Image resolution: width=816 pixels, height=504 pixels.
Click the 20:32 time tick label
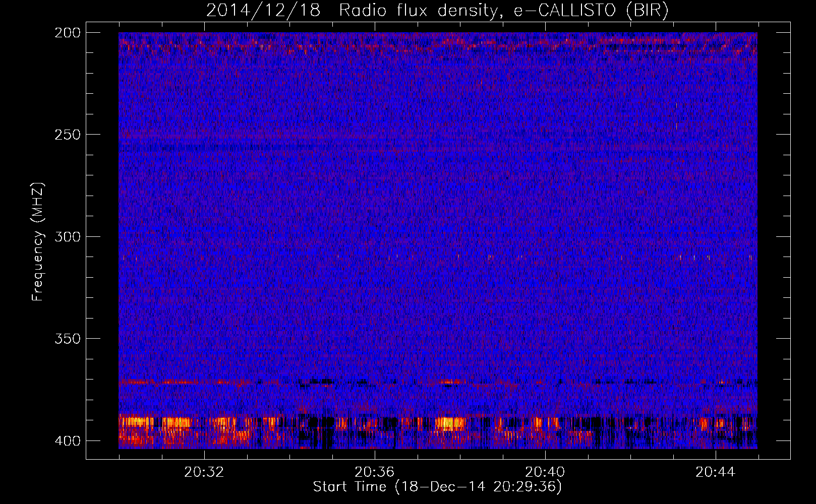click(x=204, y=472)
